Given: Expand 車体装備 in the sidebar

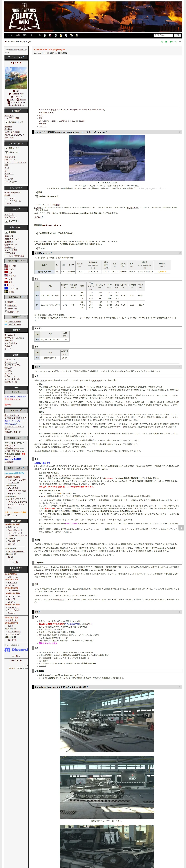Looking at the screenshot, I should click(x=6, y=232).
